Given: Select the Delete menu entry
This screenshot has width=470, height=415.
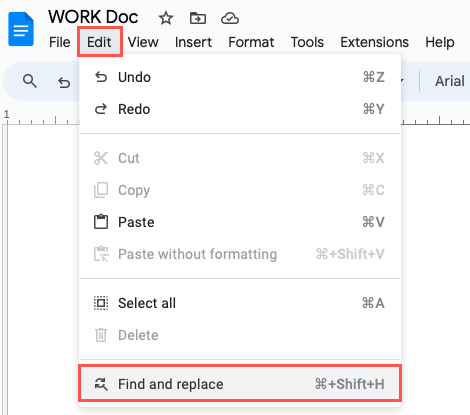Looking at the screenshot, I should (240, 335).
